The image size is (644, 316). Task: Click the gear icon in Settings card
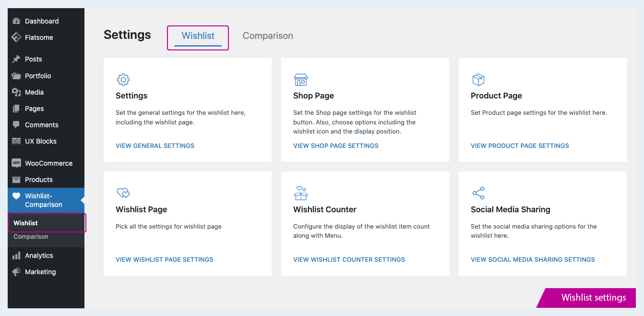tap(123, 80)
